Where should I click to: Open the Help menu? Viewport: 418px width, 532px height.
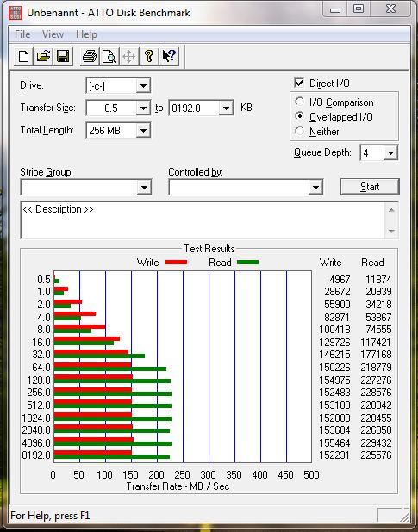[86, 34]
